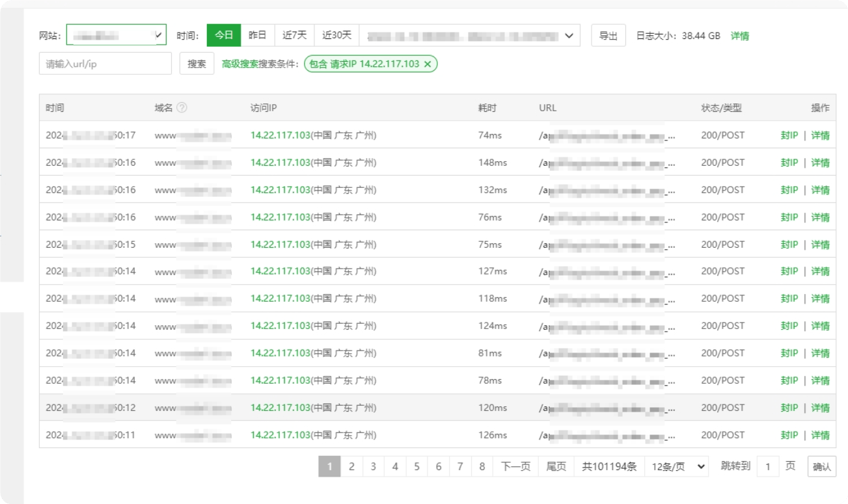The width and height of the screenshot is (848, 504).
Task: Select the 今日 time filter
Action: pyautogui.click(x=224, y=35)
